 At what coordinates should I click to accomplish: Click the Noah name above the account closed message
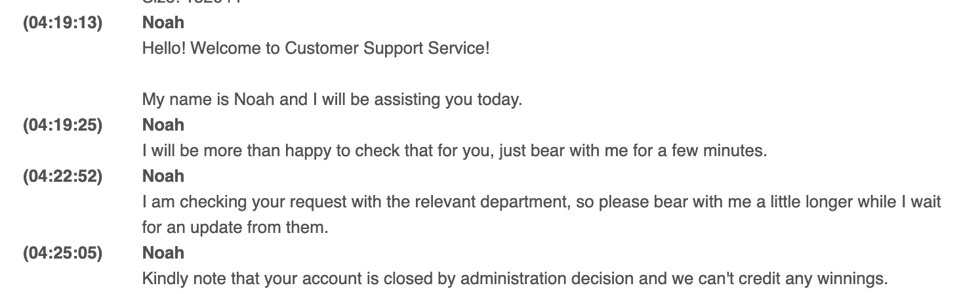coord(163,253)
